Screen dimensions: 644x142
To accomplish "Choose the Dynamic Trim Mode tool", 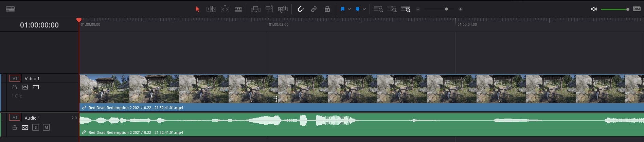I will tap(225, 9).
